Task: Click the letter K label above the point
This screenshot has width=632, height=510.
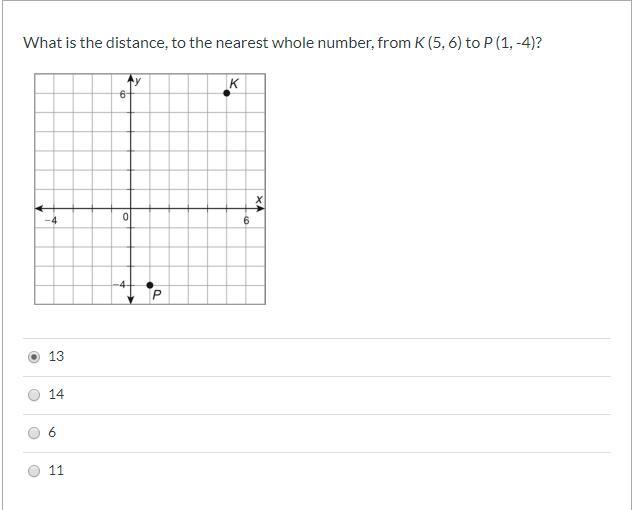Action: (233, 82)
